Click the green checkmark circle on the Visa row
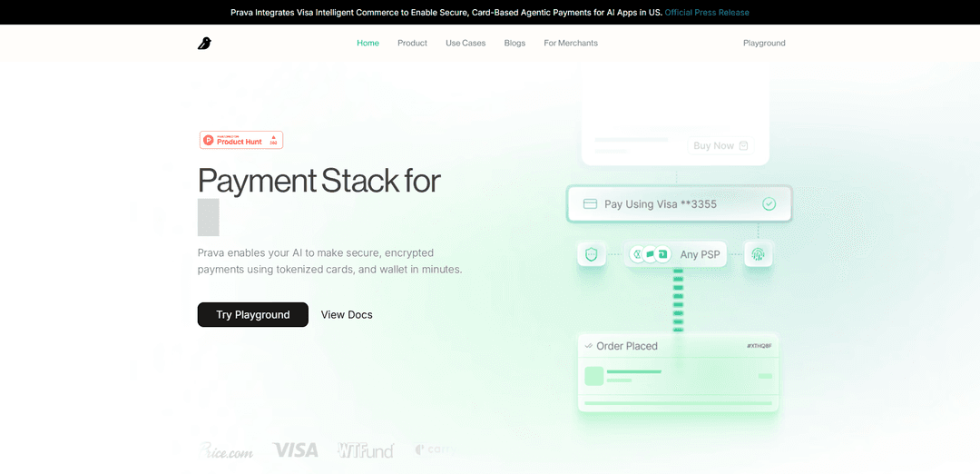The height and width of the screenshot is (474, 980). coord(769,204)
